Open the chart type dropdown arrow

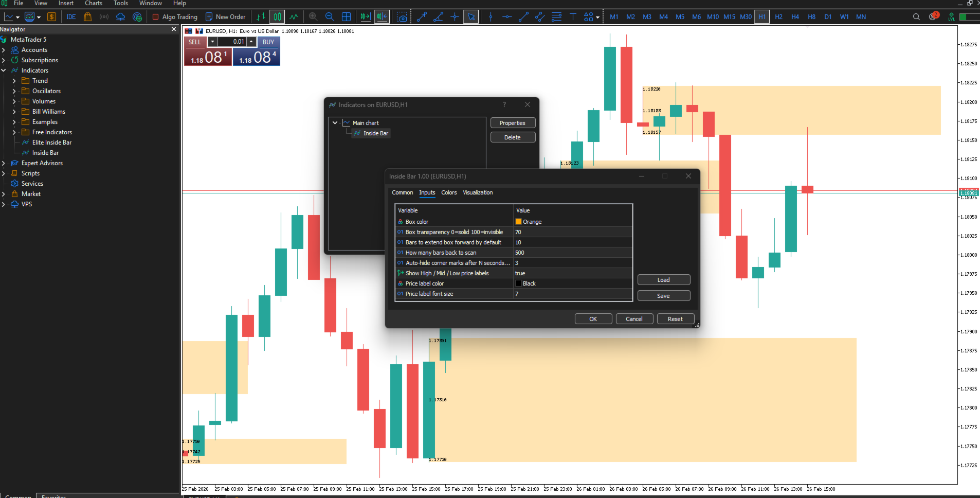pos(18,17)
